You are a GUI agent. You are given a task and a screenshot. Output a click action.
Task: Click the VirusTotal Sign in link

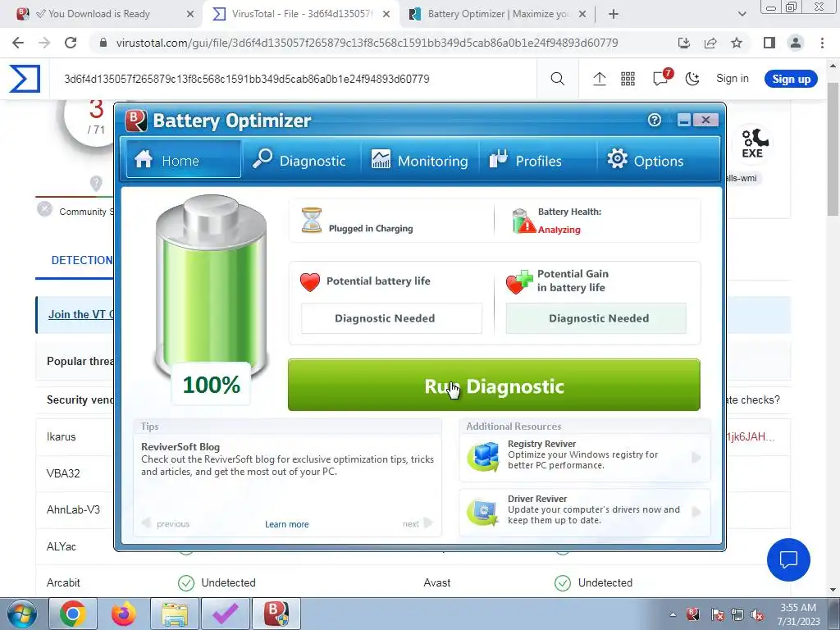pos(733,79)
